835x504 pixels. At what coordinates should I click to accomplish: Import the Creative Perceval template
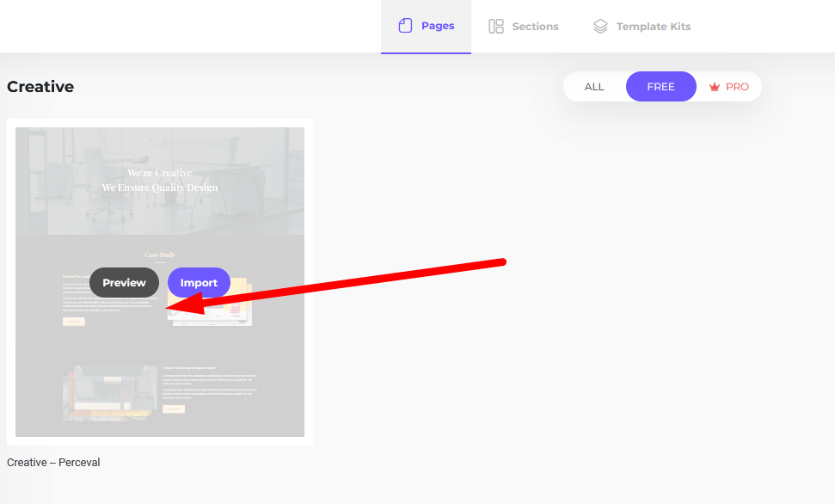pyautogui.click(x=199, y=282)
